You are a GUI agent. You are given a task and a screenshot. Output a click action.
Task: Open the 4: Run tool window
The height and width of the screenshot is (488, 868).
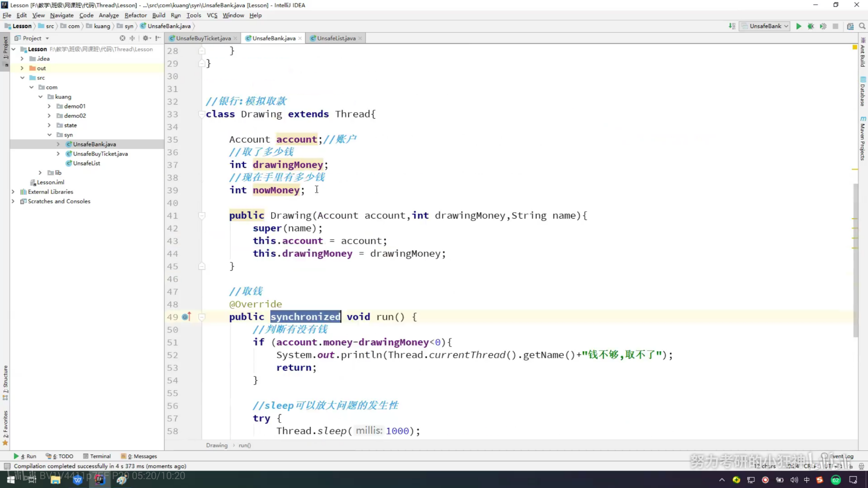25,456
